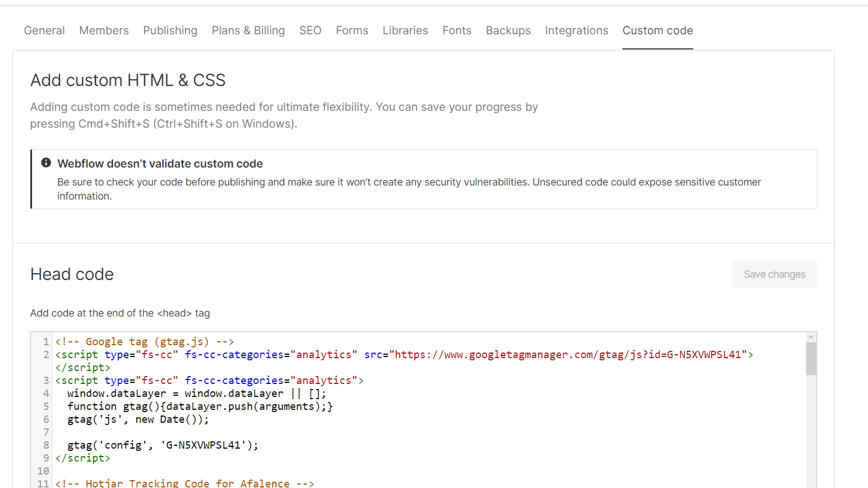Click the window.dataLayer assignment on line 4

[197, 394]
